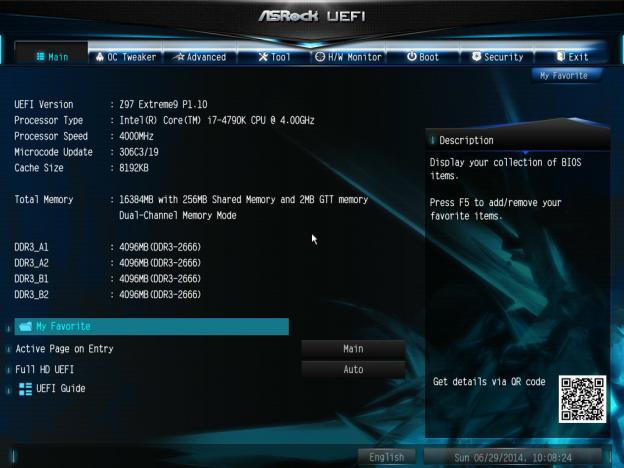The width and height of the screenshot is (624, 468).
Task: Click the My Favorite button at top right
Action: [564, 76]
